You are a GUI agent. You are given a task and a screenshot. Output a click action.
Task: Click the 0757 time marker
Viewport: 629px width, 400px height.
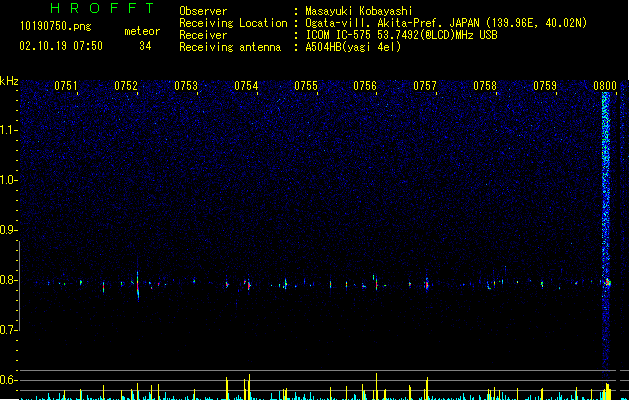(x=425, y=86)
